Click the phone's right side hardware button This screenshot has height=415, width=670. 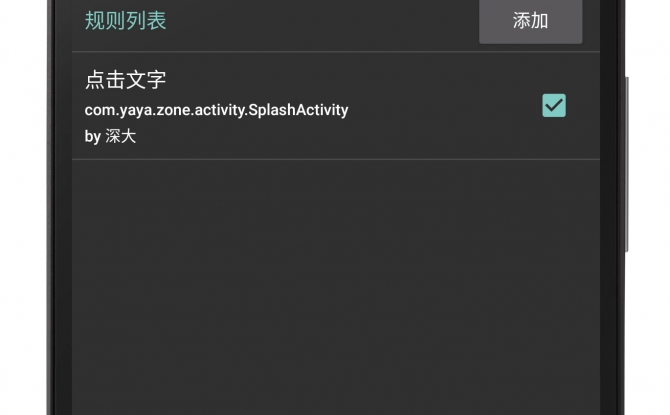point(627,165)
